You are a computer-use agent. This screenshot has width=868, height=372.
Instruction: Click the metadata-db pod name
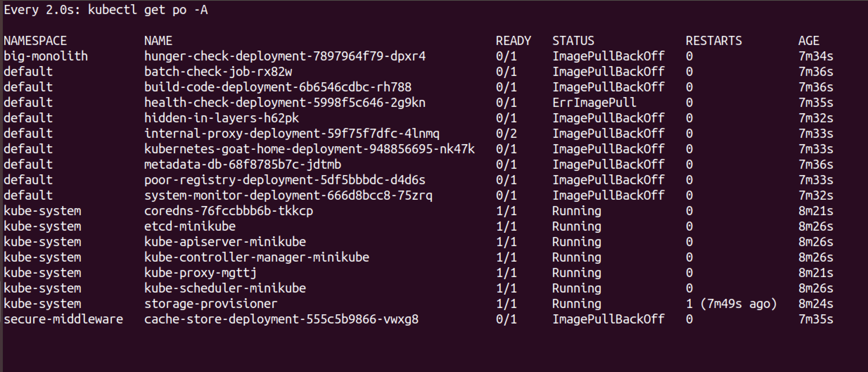tap(243, 165)
